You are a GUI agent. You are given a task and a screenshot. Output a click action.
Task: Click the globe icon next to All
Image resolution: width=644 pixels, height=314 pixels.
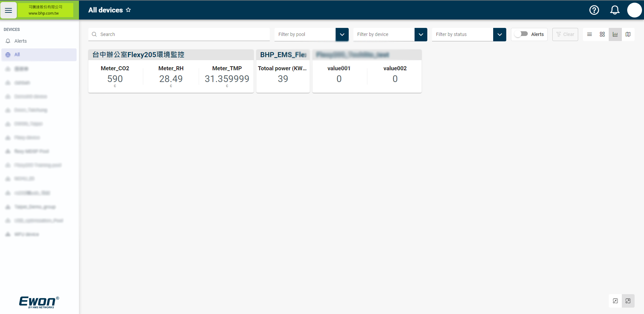coord(8,54)
